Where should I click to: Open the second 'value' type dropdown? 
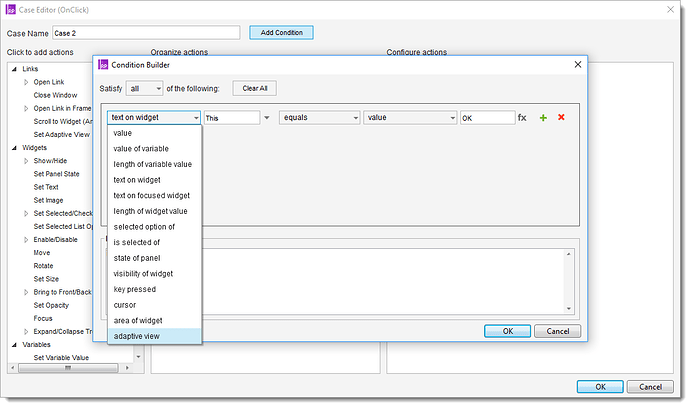(410, 117)
